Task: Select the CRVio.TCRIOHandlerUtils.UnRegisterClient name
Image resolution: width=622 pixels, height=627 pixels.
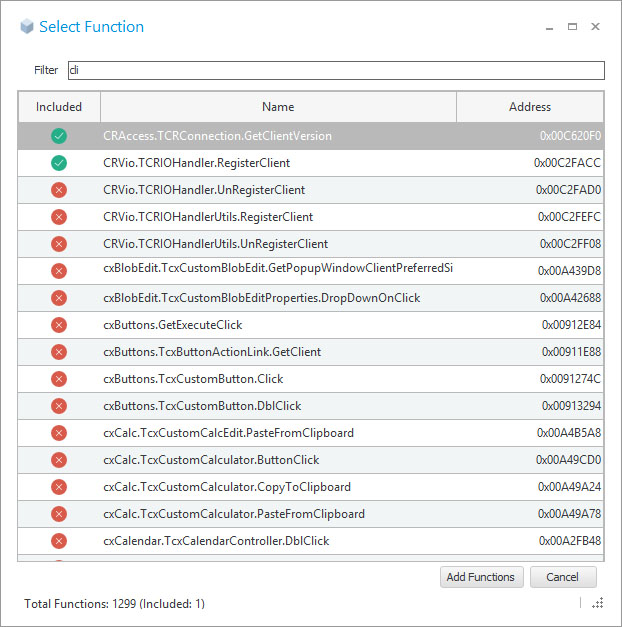Action: 216,244
